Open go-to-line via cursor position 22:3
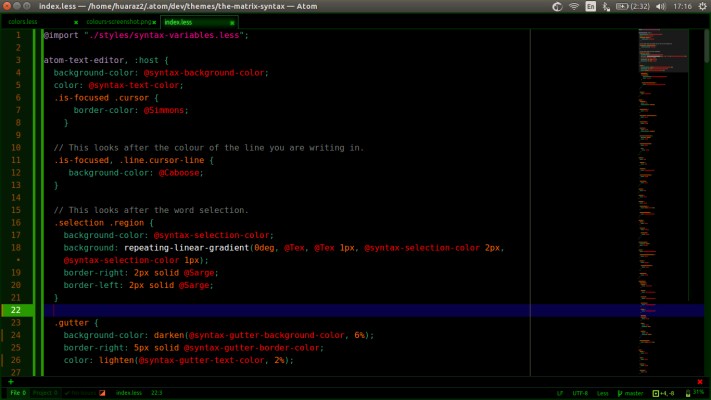Screen dimensions: 711x400 (156, 393)
